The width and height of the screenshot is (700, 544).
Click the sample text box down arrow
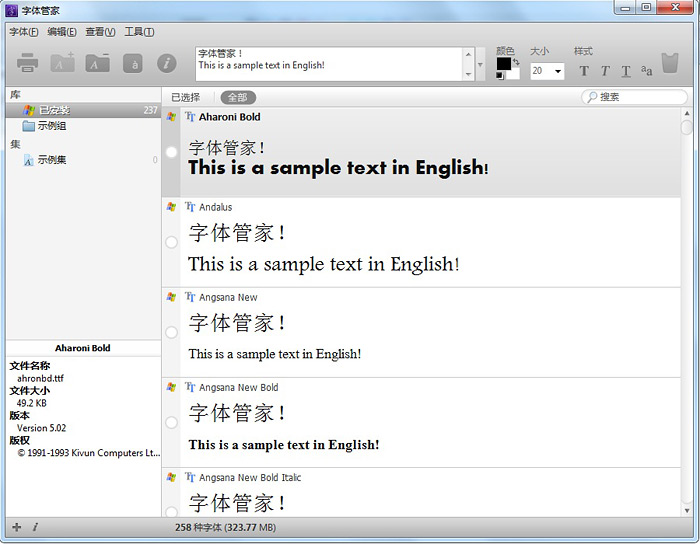tap(467, 74)
